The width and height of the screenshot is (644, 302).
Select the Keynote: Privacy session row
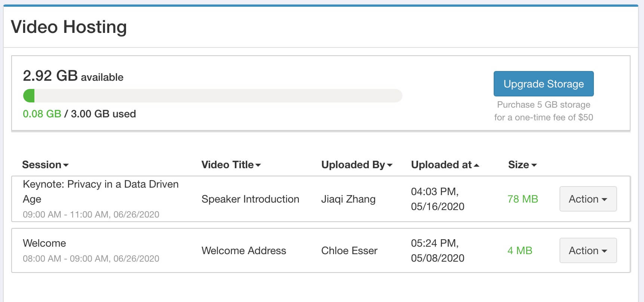click(101, 191)
